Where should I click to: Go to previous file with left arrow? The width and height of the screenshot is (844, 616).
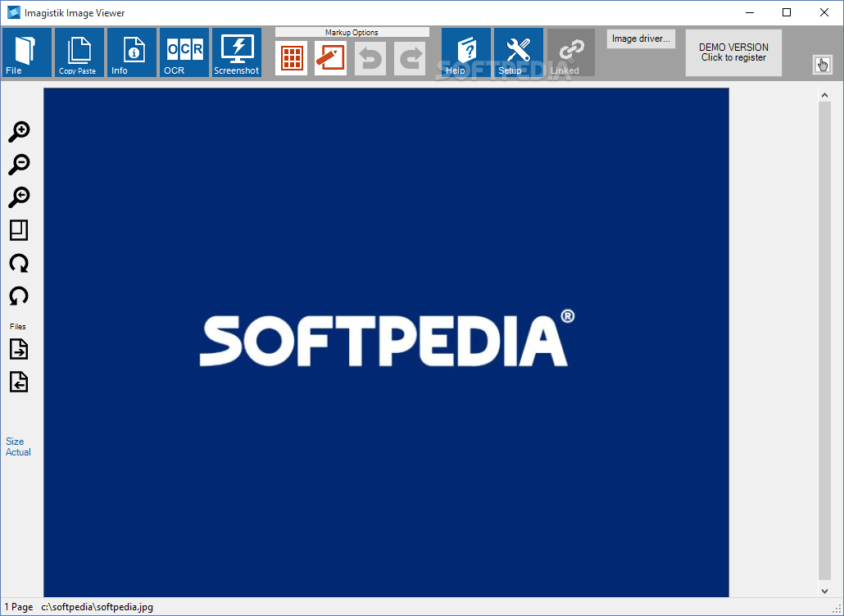(x=19, y=382)
